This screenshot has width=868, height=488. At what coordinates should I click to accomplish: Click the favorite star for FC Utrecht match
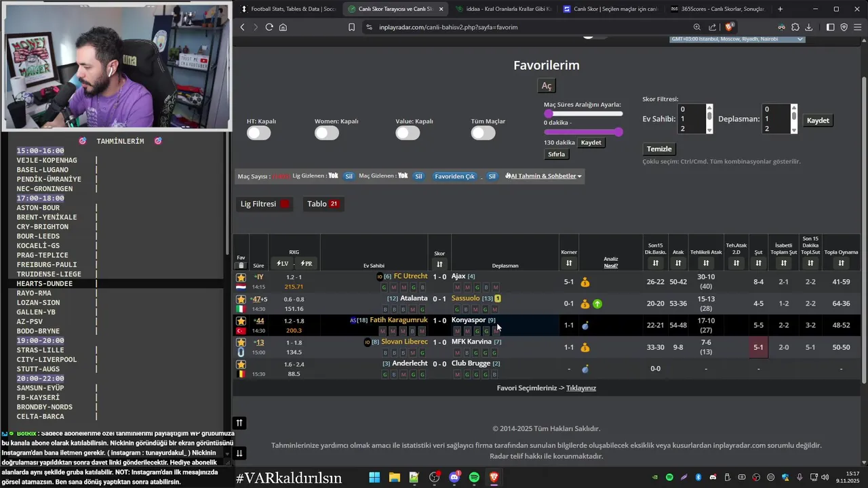[241, 277]
